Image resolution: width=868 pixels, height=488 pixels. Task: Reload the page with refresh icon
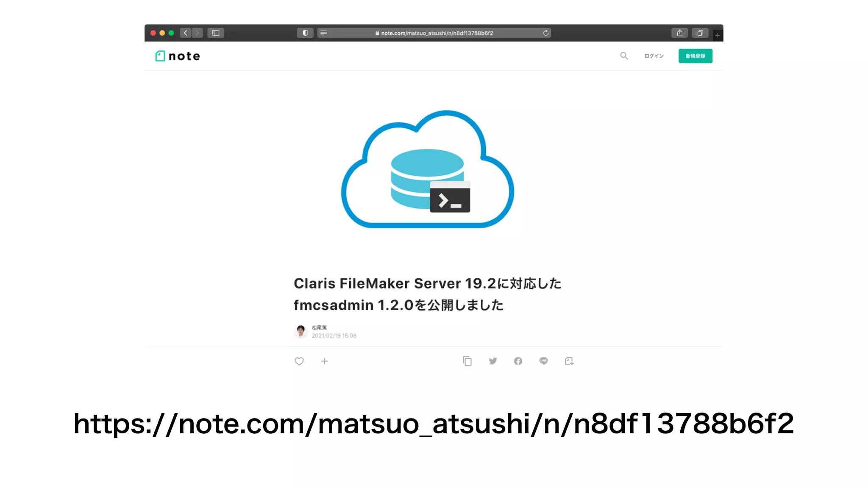tap(546, 33)
